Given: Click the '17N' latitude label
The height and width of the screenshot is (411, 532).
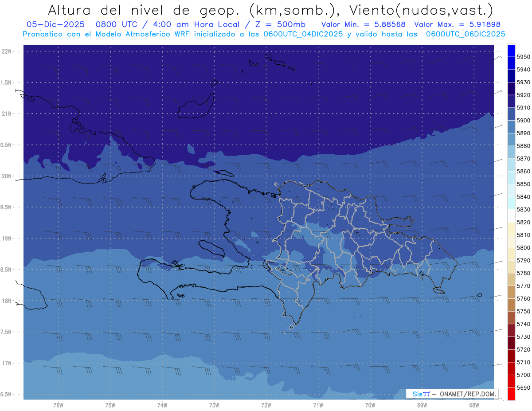Looking at the screenshot, I should [7, 363].
